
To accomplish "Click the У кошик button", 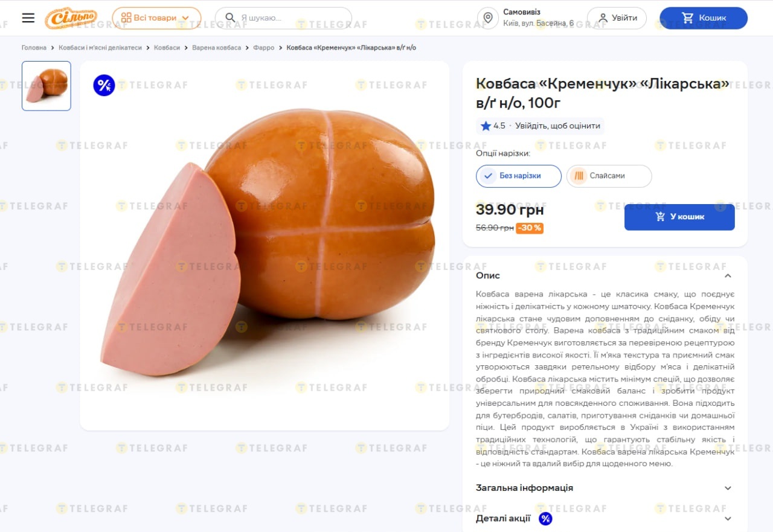I will coord(679,217).
